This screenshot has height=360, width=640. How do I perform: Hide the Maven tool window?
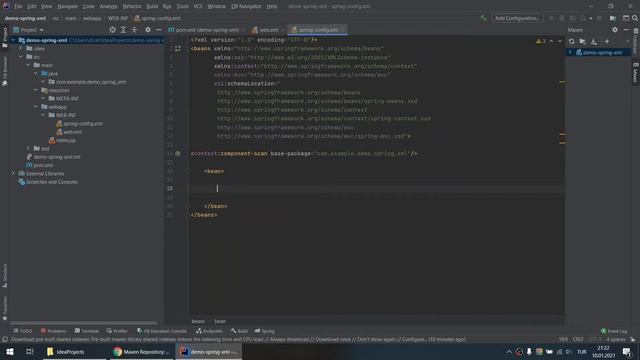[x=626, y=30]
